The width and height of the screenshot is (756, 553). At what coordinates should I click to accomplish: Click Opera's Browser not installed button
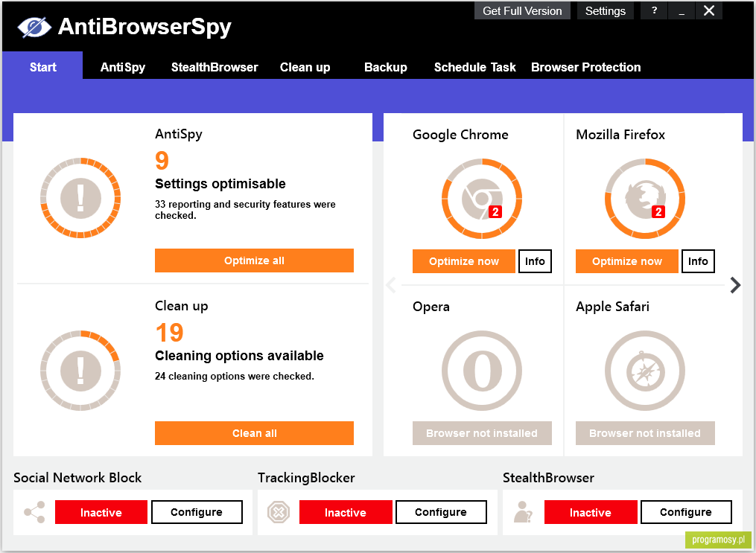coord(482,433)
